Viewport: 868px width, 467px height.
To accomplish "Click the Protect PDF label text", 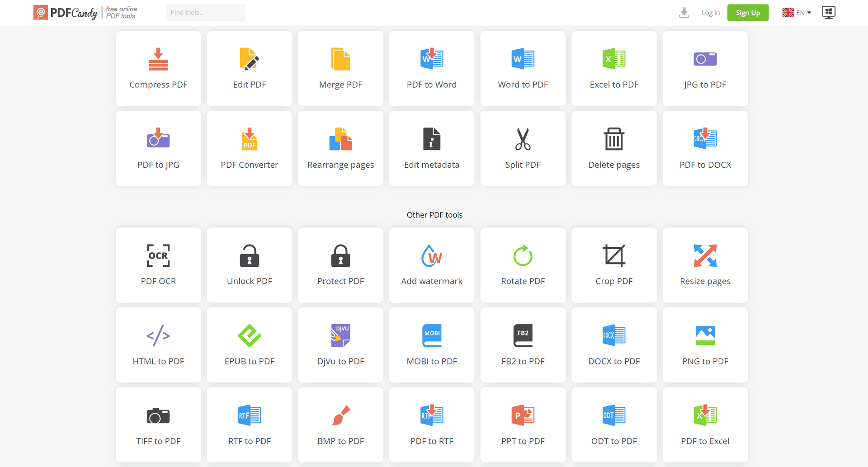I will click(x=340, y=281).
